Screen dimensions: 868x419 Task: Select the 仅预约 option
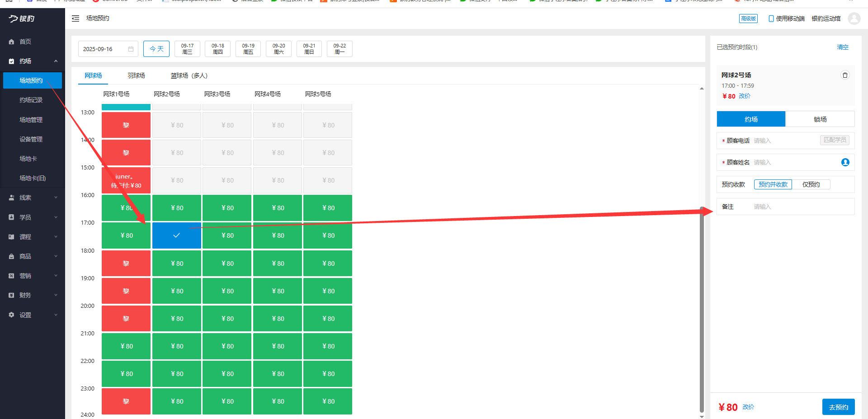811,184
